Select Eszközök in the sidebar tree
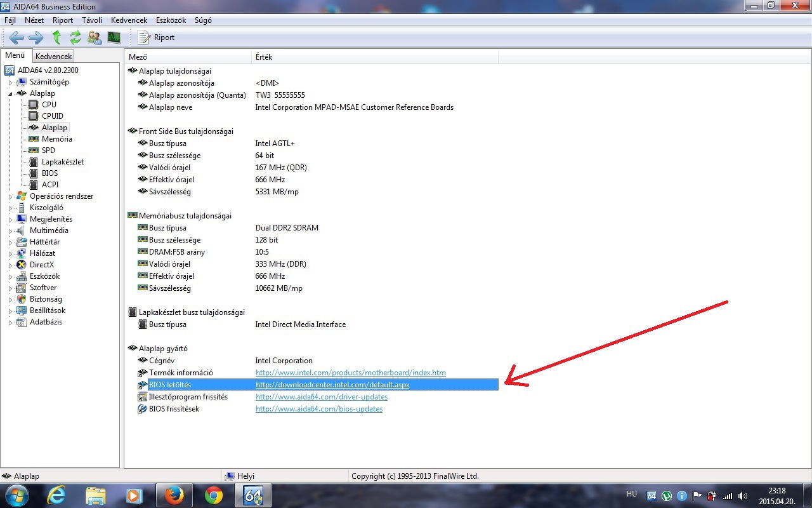The image size is (812, 508). click(44, 276)
